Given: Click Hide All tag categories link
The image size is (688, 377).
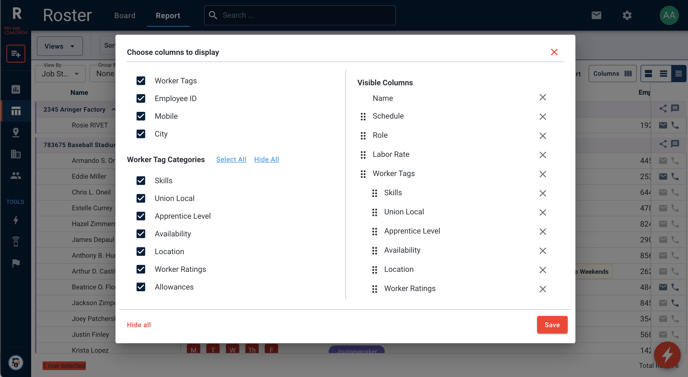Looking at the screenshot, I should (266, 160).
